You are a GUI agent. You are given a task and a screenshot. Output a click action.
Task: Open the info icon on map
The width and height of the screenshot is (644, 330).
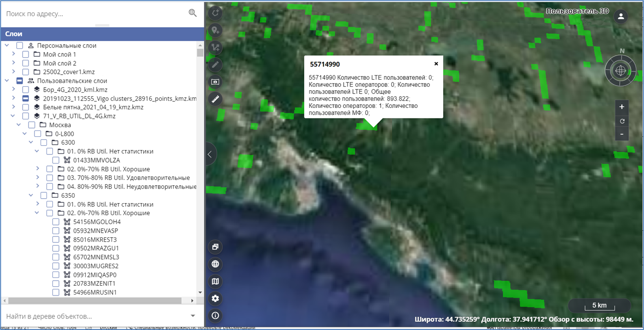215,316
